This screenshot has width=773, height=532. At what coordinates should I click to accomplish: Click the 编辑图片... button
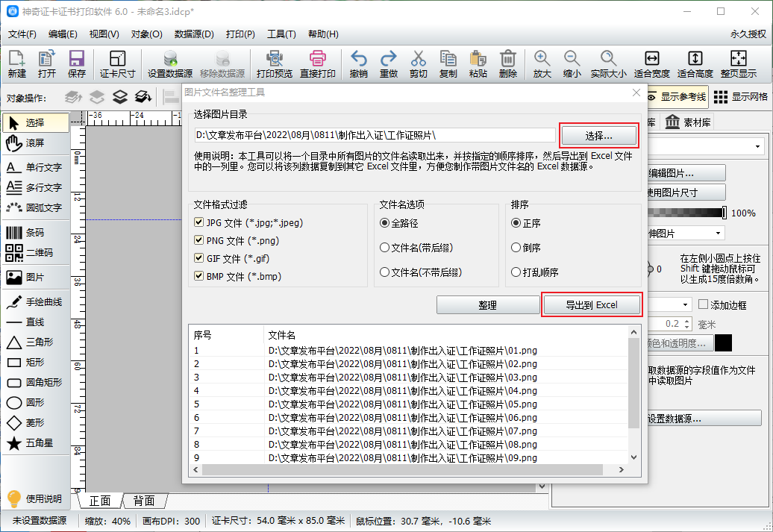[686, 173]
